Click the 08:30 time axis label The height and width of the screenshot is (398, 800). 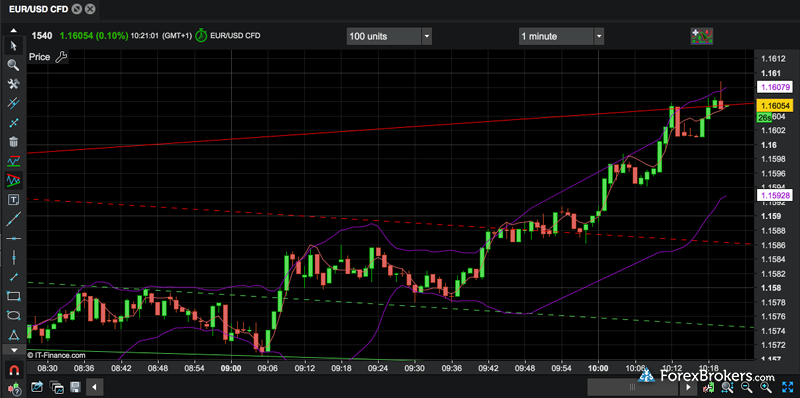(48, 367)
